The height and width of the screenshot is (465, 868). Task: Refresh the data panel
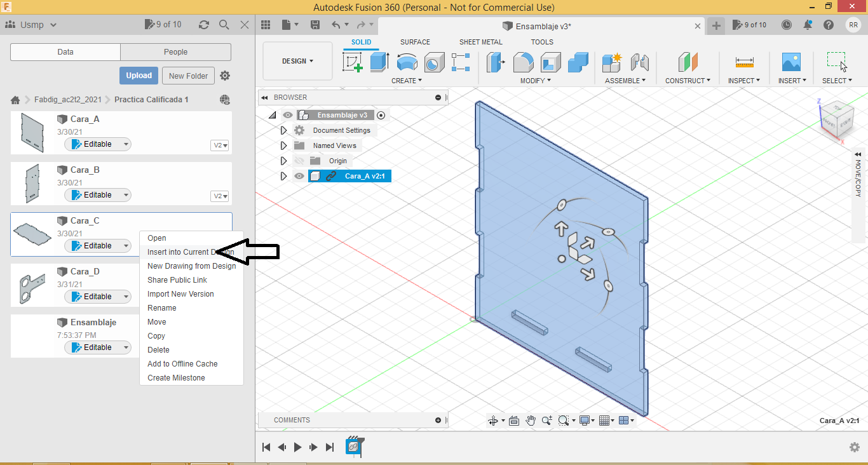coord(203,25)
